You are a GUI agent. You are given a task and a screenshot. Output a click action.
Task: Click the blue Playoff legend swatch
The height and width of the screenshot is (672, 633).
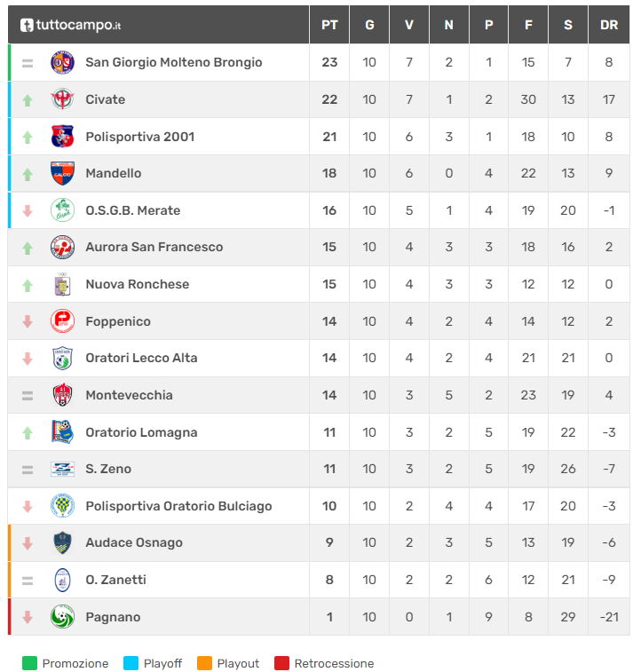tap(131, 663)
